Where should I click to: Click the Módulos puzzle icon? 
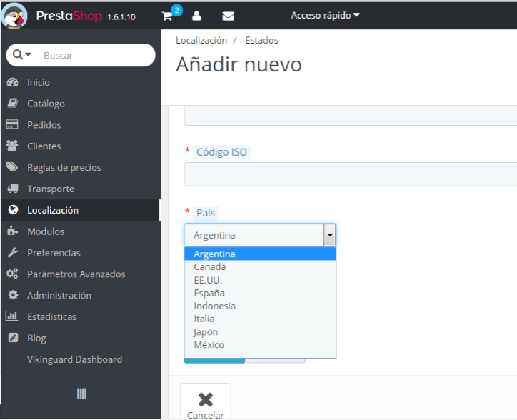(13, 231)
